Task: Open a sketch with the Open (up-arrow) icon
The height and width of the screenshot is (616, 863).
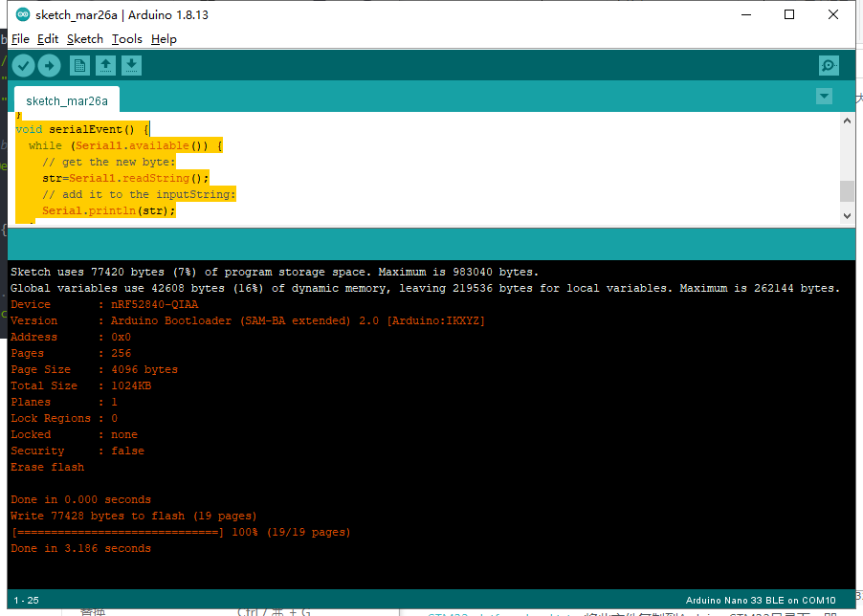Action: point(105,65)
